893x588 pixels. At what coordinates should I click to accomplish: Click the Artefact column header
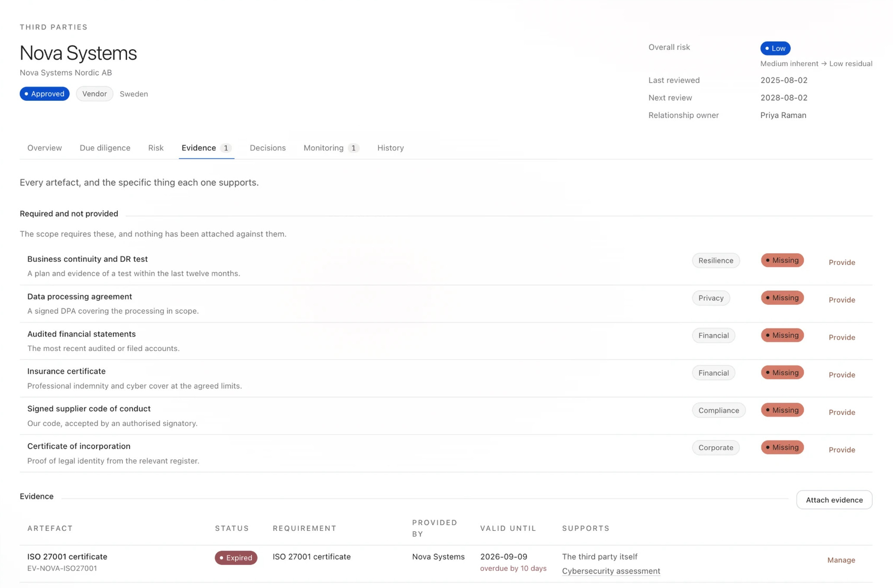tap(50, 528)
